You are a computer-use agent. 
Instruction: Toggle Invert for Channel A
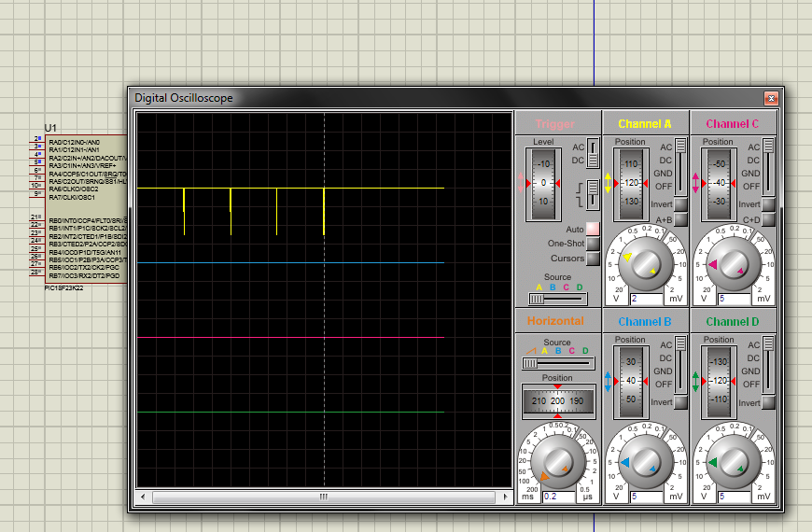click(681, 204)
